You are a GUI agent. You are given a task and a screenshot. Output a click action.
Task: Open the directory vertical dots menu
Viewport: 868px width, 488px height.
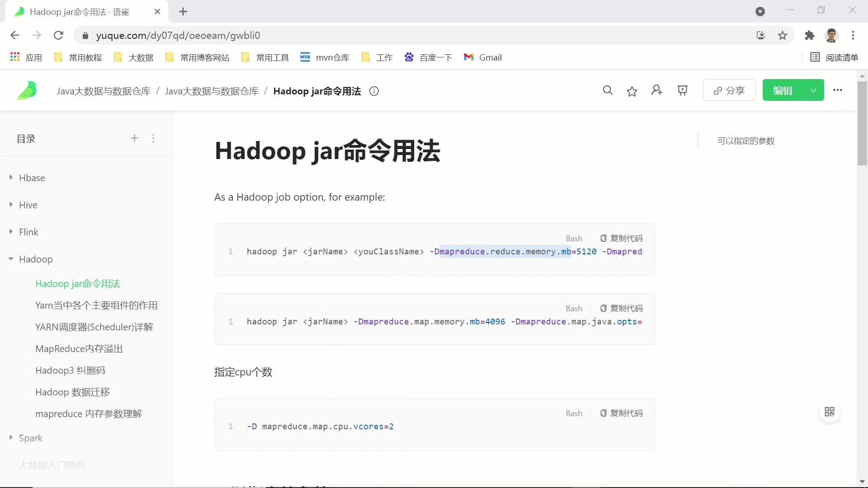[x=153, y=138]
